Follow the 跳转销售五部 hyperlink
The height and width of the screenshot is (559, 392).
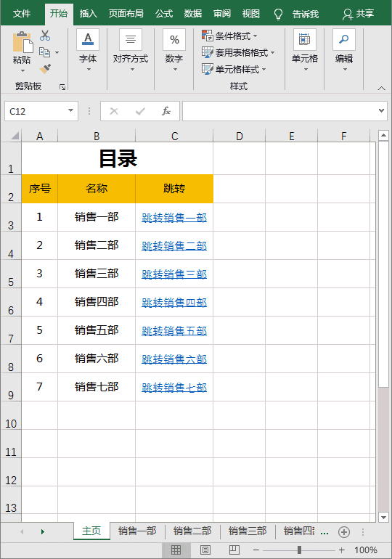[x=174, y=331]
